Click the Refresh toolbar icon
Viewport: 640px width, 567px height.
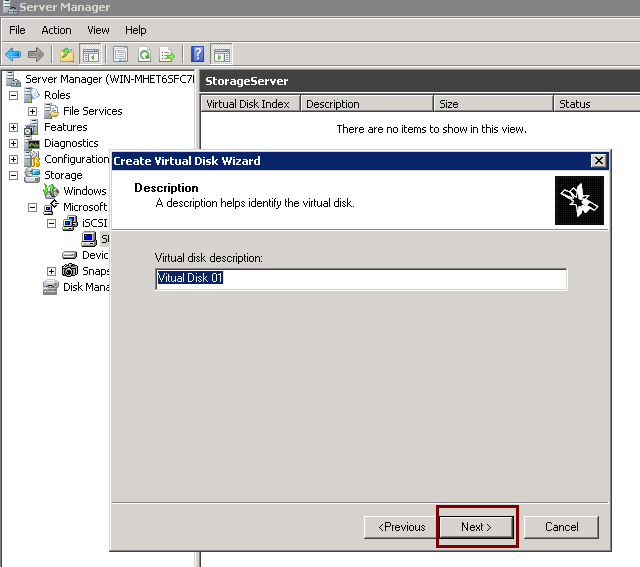pos(144,54)
